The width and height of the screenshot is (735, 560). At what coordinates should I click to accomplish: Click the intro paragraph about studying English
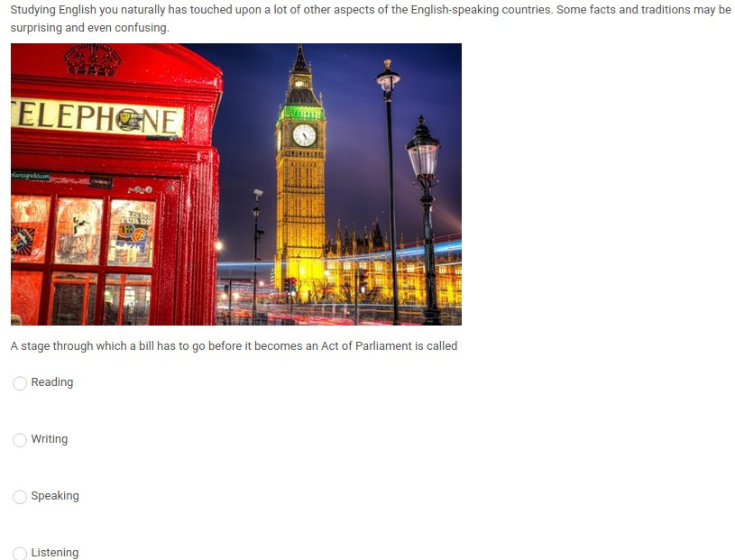(371, 18)
